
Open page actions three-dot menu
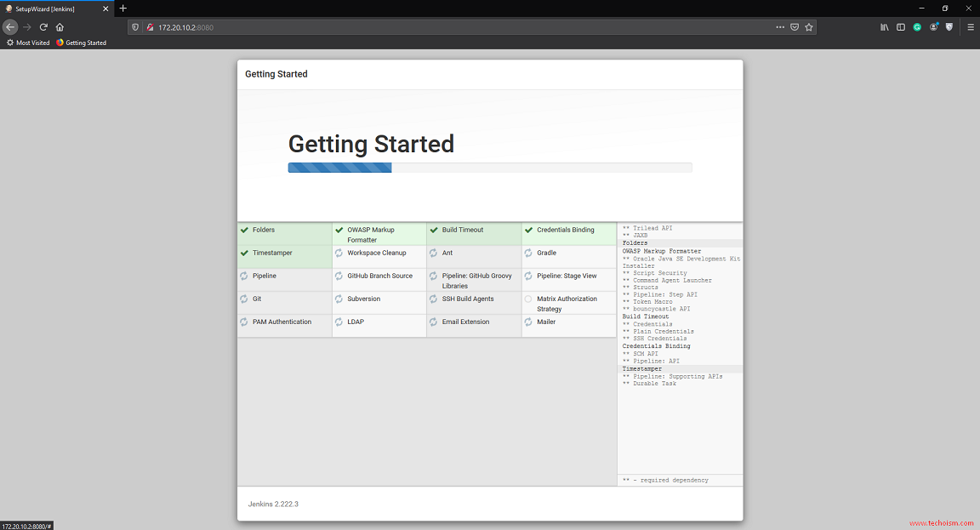click(x=780, y=27)
